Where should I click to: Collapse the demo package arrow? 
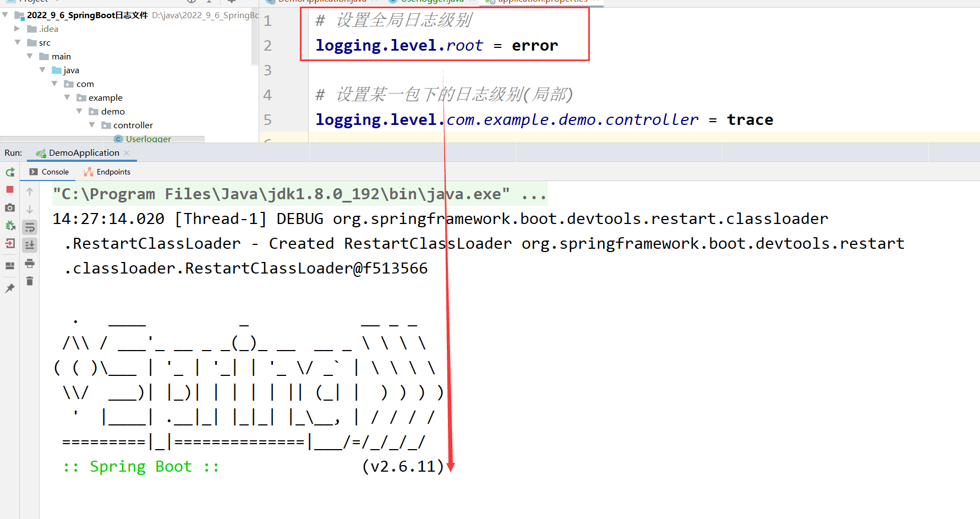coord(79,111)
